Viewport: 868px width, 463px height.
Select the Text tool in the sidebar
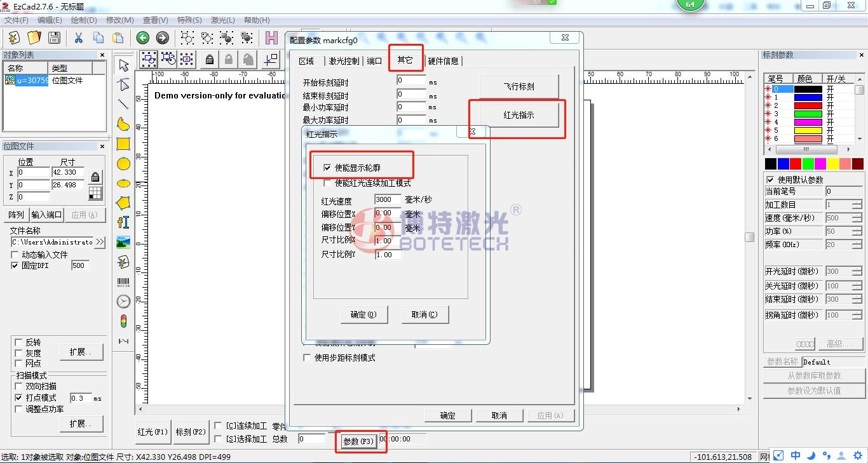[x=123, y=222]
